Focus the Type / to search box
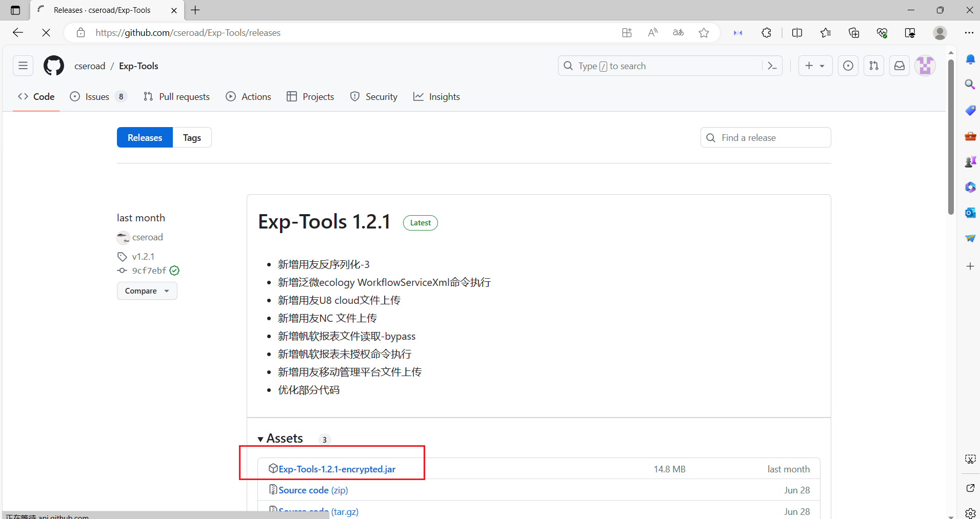Viewport: 980px width, 519px height. click(x=660, y=66)
